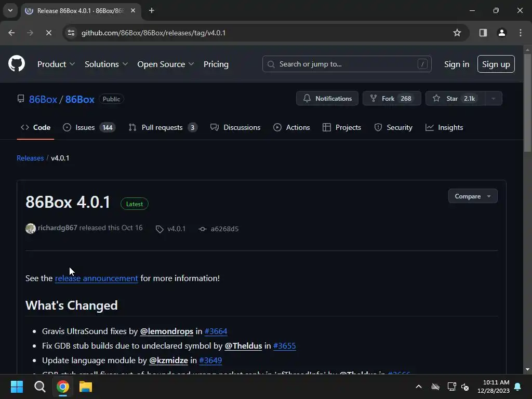The height and width of the screenshot is (399, 532).
Task: Open the Issues tab
Action: [x=89, y=128]
